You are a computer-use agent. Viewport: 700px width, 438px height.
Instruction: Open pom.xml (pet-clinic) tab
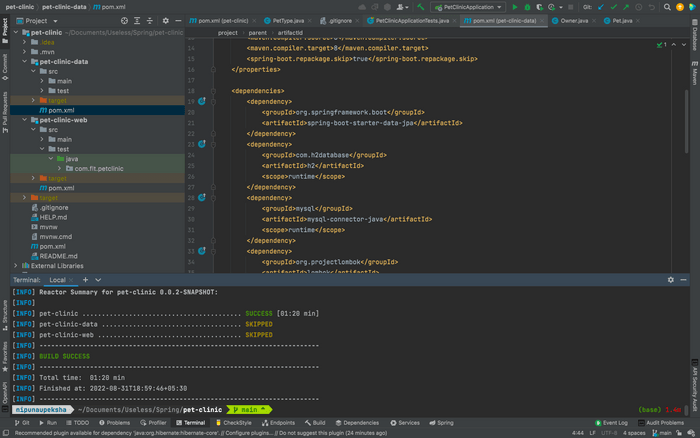click(x=223, y=21)
